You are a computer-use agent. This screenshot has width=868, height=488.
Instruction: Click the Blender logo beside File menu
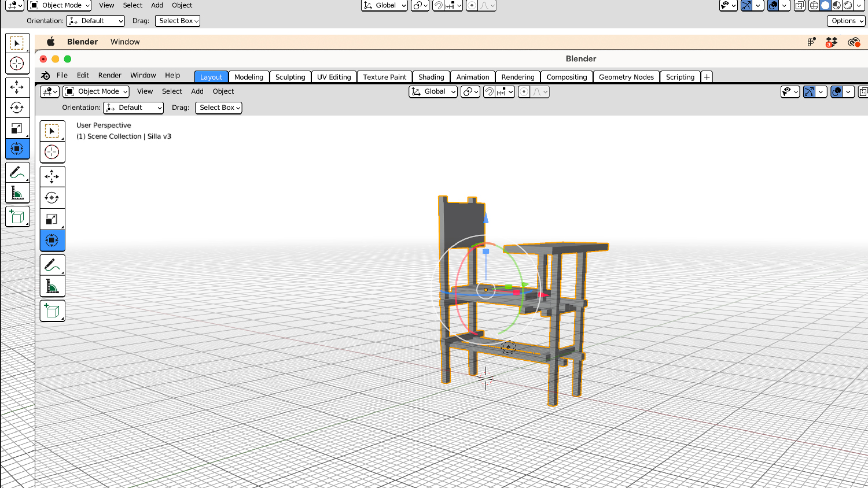pyautogui.click(x=46, y=76)
